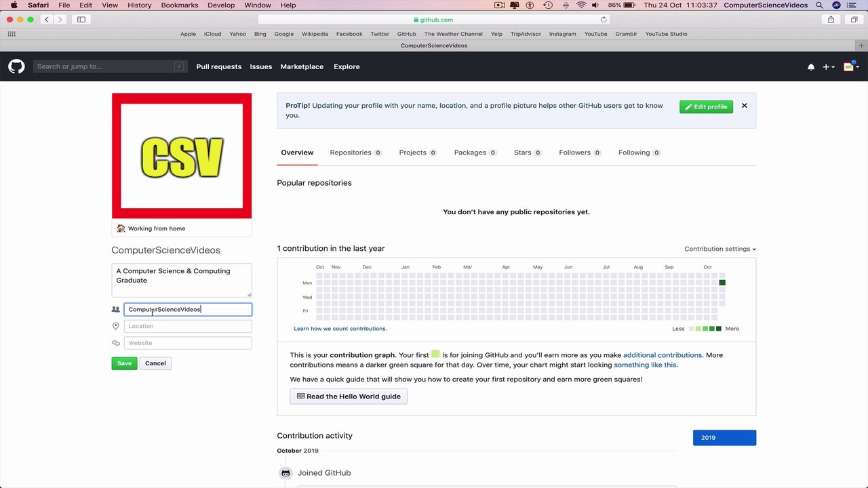This screenshot has height=488, width=868.
Task: Open the Explore link in GitHub header
Action: point(347,66)
